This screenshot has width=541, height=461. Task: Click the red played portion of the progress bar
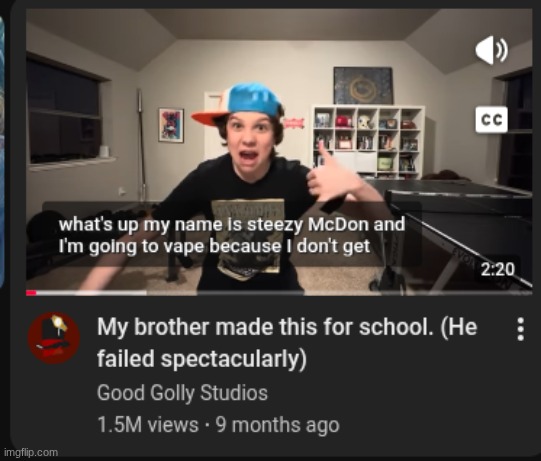[31, 293]
